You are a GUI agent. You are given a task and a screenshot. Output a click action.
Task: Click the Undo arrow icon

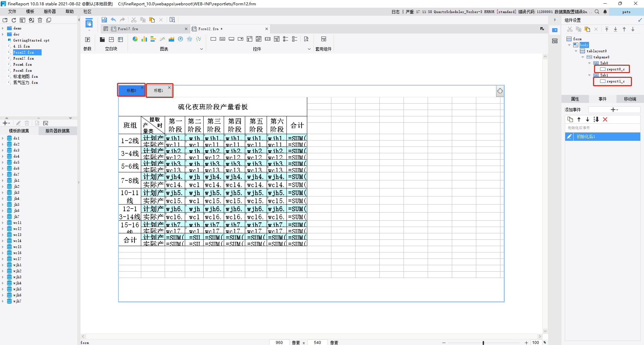113,20
